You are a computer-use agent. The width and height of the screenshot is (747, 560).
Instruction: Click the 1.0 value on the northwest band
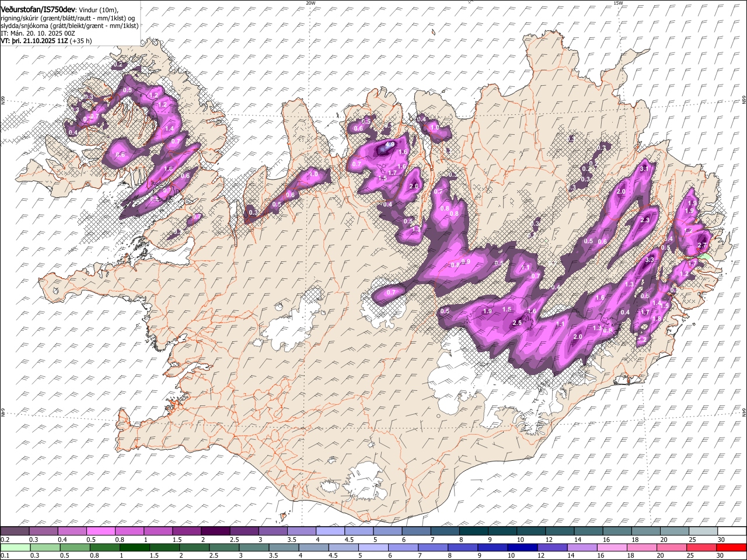pyautogui.click(x=313, y=174)
